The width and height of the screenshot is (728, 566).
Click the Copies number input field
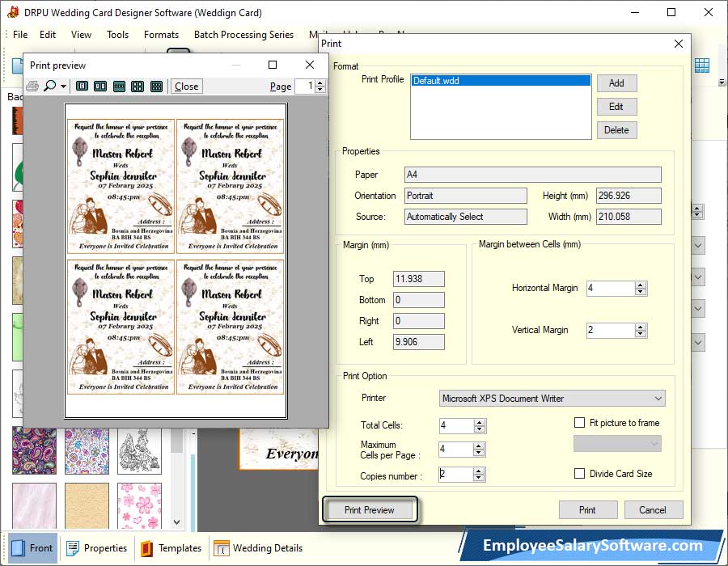[x=455, y=475]
